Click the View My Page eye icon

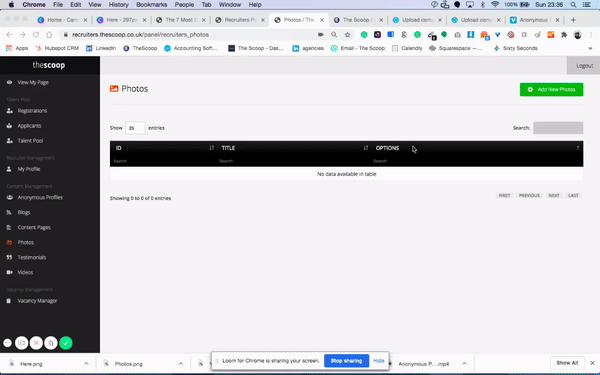pos(9,82)
